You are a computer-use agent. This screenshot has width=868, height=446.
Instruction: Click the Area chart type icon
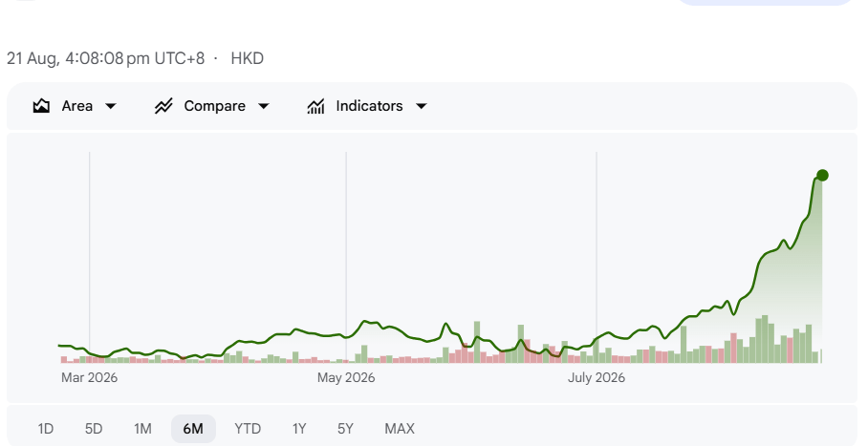pyautogui.click(x=41, y=106)
